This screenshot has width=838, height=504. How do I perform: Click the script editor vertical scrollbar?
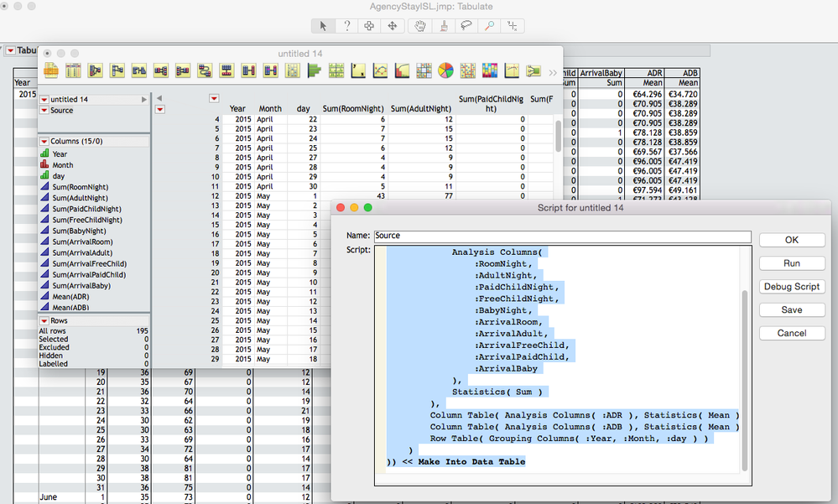point(745,377)
